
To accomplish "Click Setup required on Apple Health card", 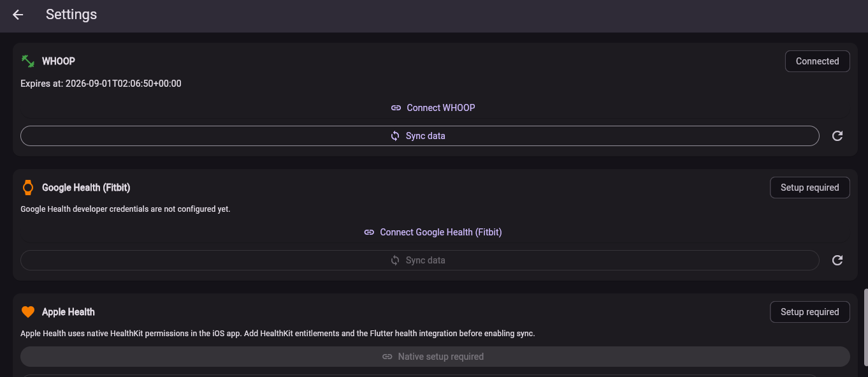I will pos(810,312).
